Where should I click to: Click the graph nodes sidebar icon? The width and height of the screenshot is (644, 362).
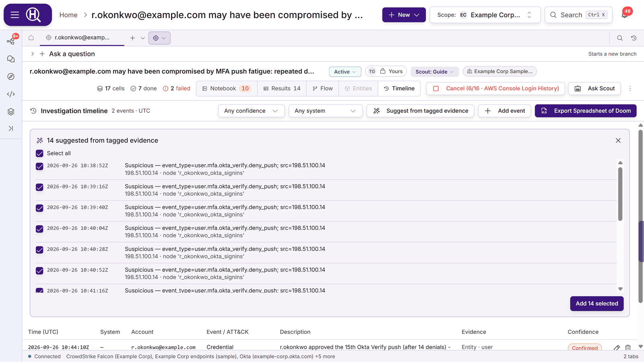pyautogui.click(x=11, y=41)
